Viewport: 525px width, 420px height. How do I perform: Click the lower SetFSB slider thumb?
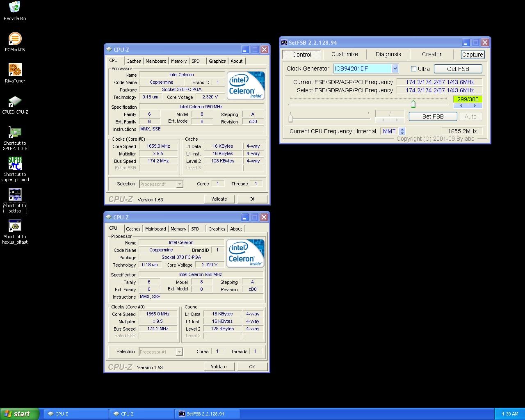tap(290, 118)
